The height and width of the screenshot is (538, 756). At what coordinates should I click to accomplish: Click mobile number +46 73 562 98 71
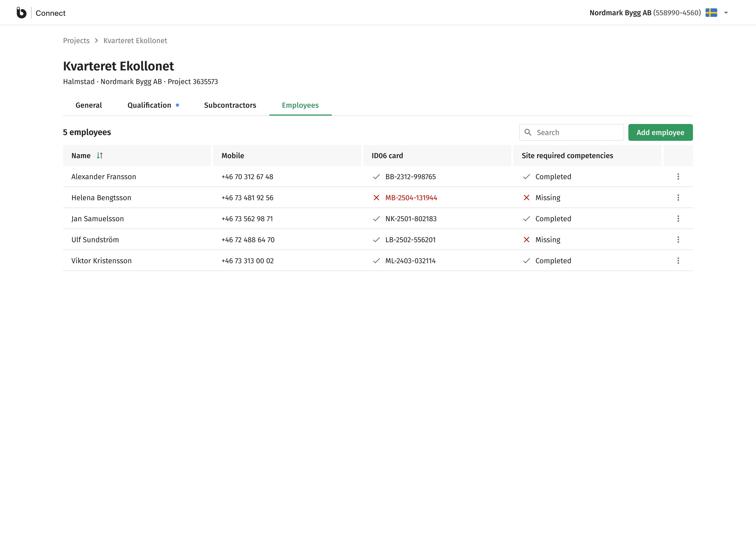tap(247, 219)
